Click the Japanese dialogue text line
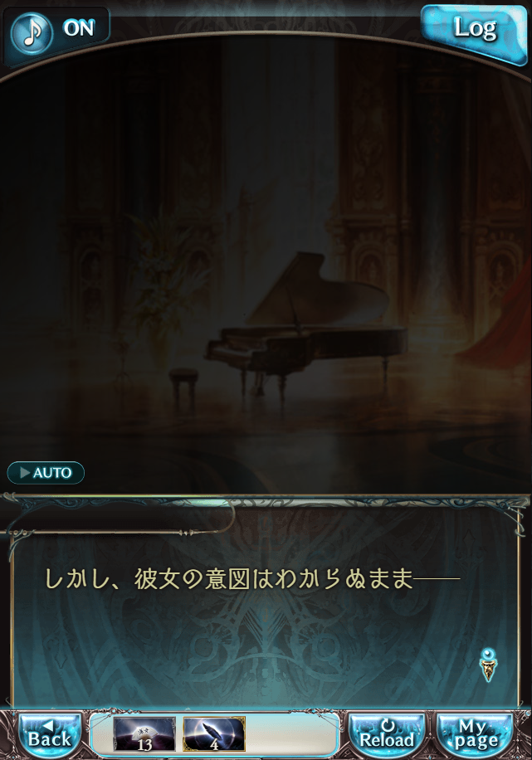The height and width of the screenshot is (760, 532). coord(252,579)
